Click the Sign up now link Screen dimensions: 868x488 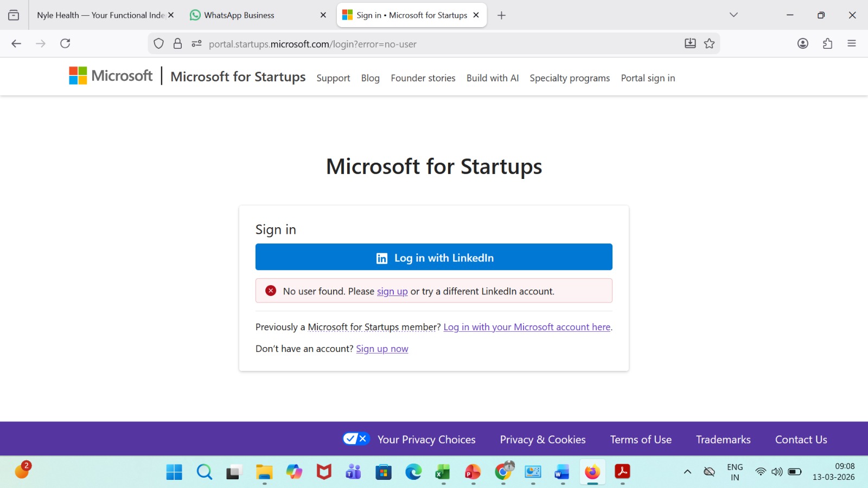(x=382, y=349)
